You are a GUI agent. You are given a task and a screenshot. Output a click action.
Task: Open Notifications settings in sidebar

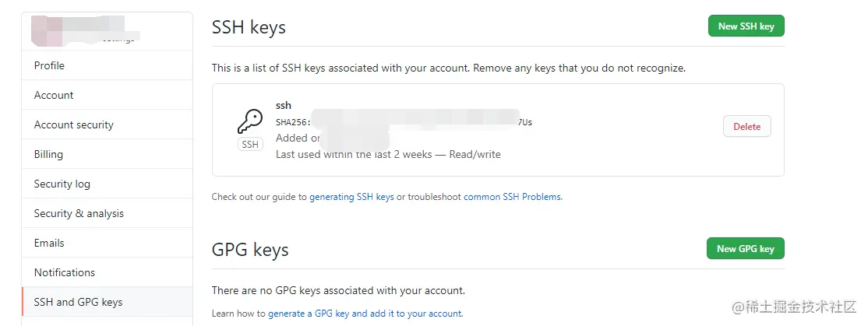click(64, 272)
